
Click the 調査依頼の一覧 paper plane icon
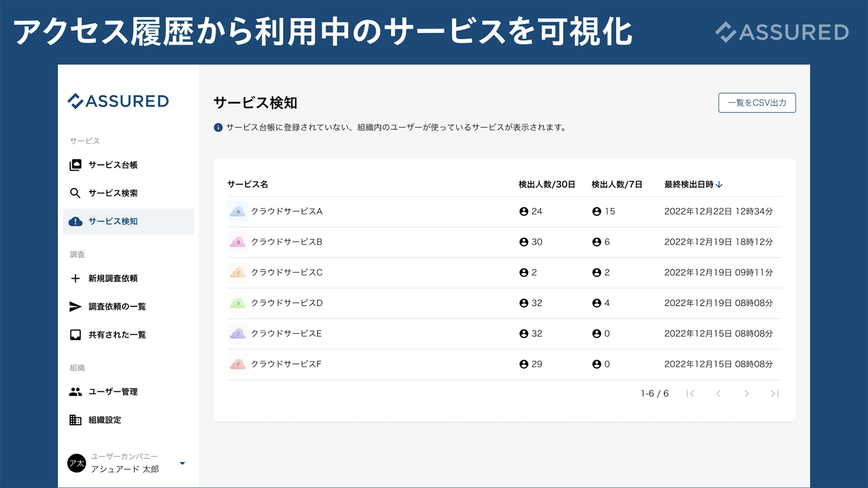tap(75, 307)
